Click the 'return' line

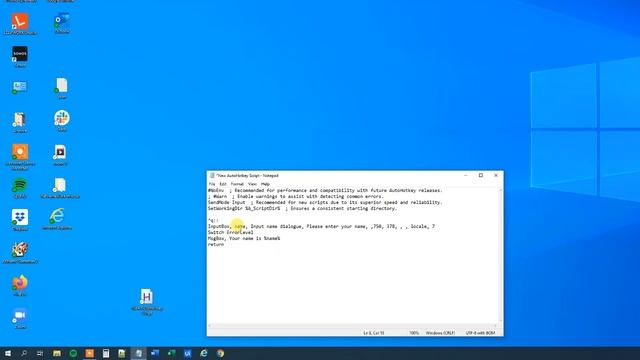pyautogui.click(x=216, y=244)
